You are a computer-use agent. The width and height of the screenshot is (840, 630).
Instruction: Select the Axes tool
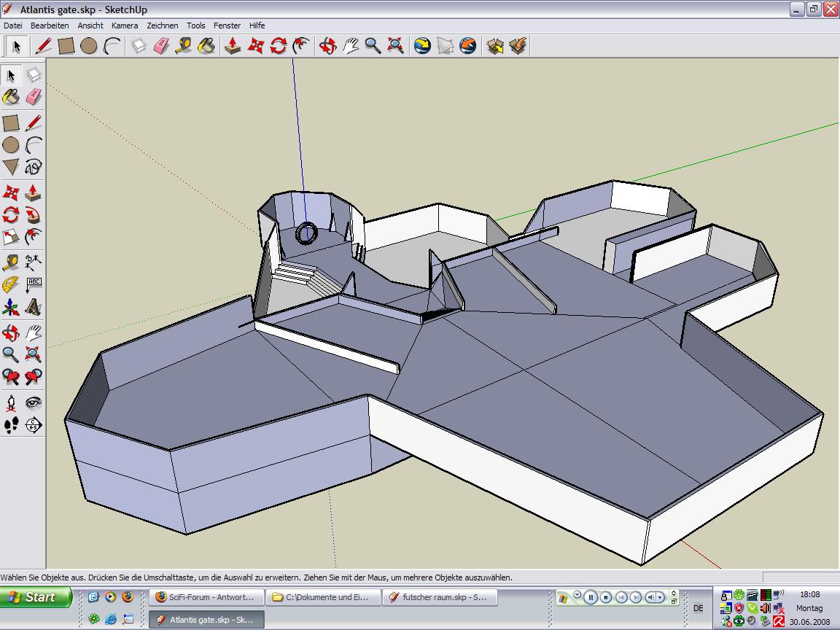coord(11,307)
